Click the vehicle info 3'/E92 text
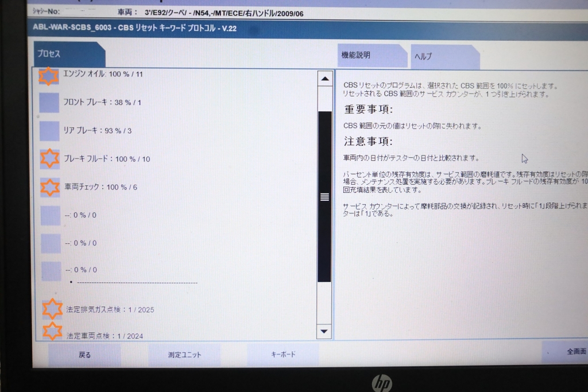 pos(224,14)
